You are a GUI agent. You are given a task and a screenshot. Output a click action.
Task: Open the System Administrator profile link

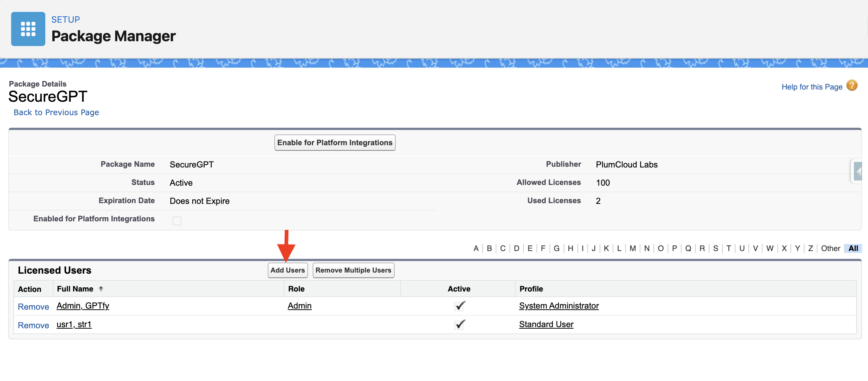559,306
